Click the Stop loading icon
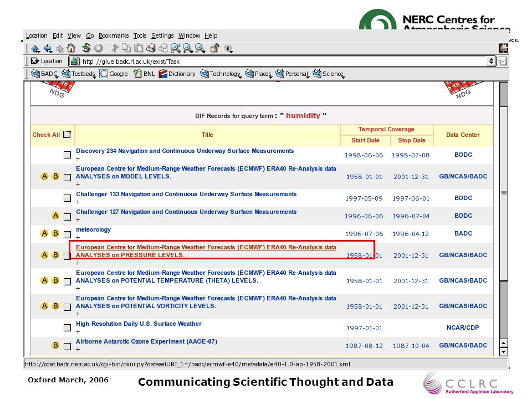532x399 pixels. pyautogui.click(x=99, y=48)
